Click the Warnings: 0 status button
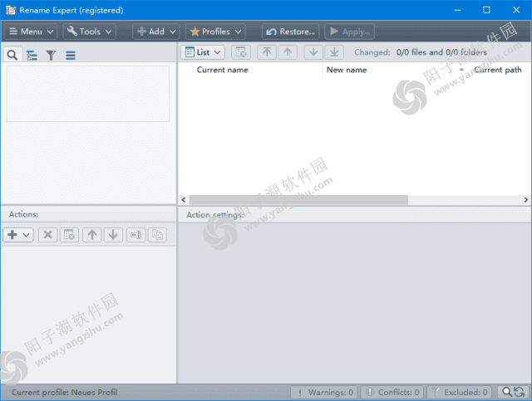Screen dimensions: 532x401 click(324, 392)
